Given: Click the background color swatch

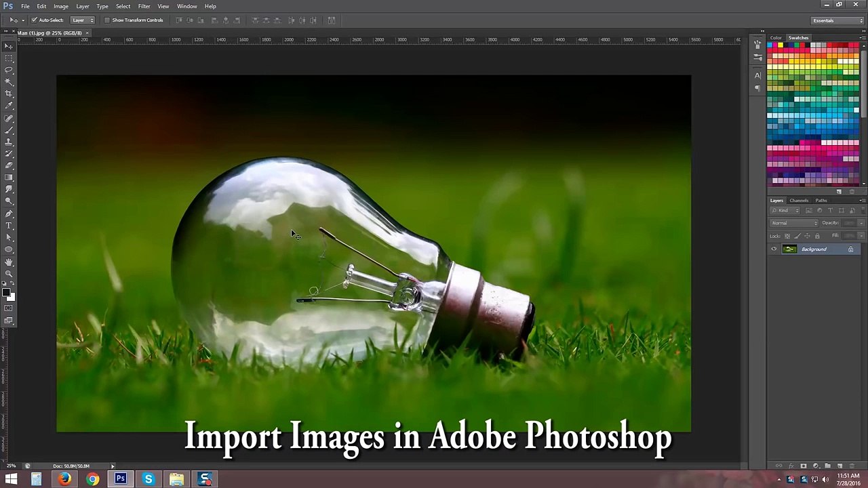Looking at the screenshot, I should click(x=11, y=297).
